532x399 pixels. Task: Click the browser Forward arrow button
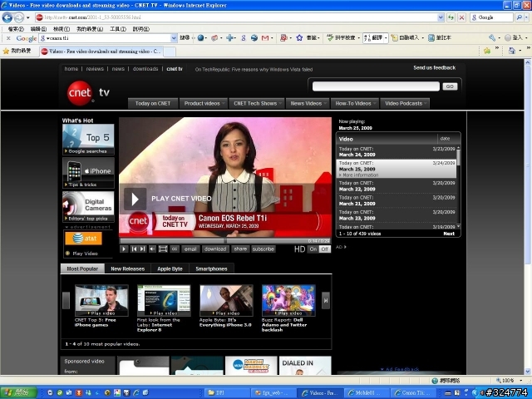point(19,17)
